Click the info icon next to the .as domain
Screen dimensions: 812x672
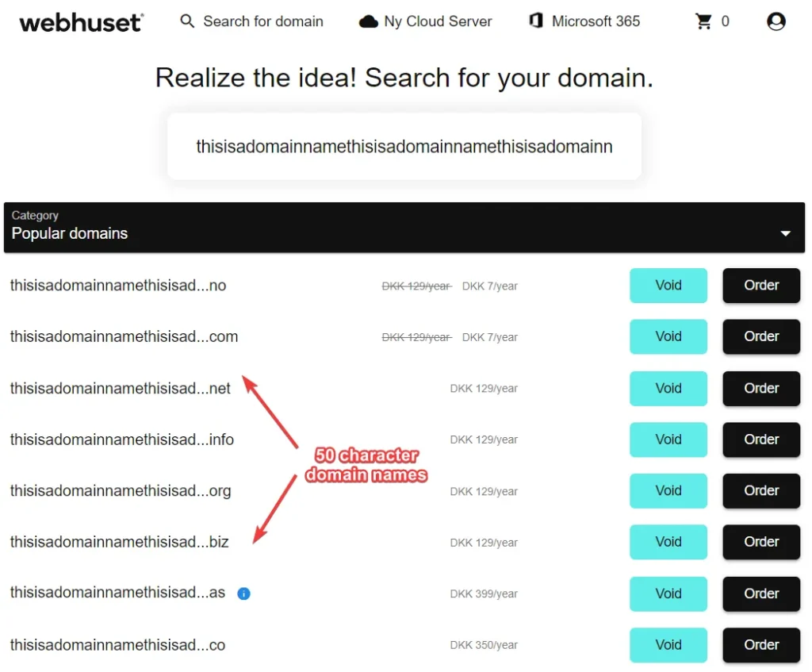[x=244, y=593]
